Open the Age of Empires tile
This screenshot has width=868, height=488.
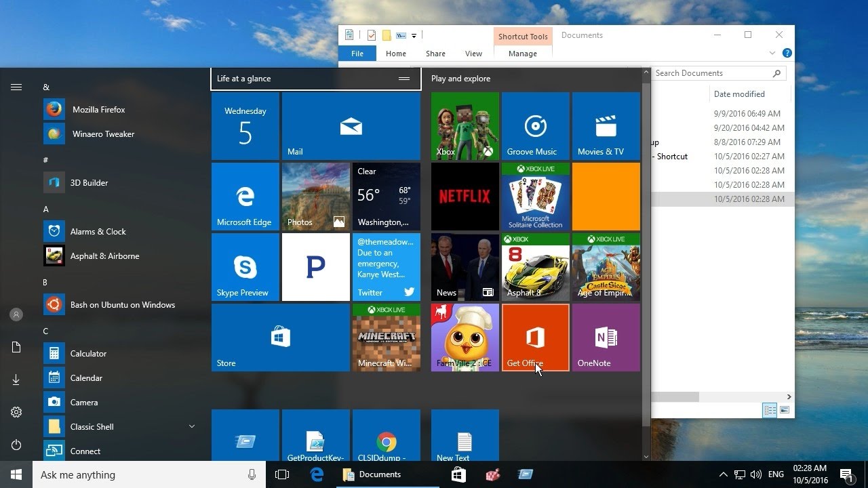tap(606, 267)
